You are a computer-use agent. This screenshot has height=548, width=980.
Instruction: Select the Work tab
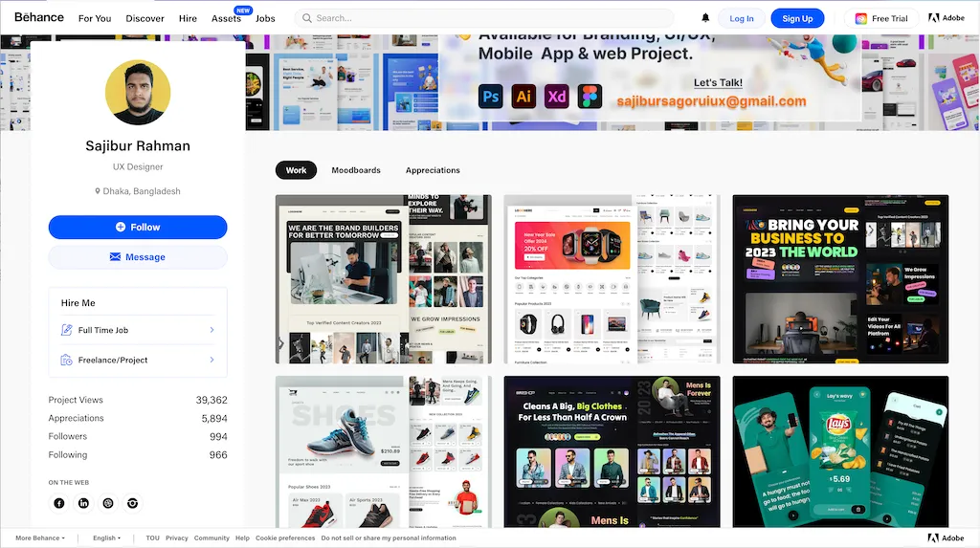point(297,170)
